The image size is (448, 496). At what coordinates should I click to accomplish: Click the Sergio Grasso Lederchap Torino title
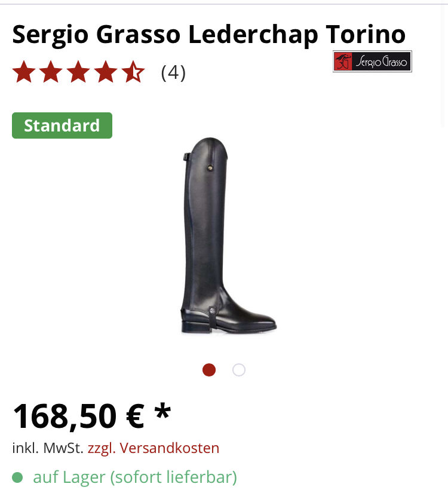pos(208,35)
